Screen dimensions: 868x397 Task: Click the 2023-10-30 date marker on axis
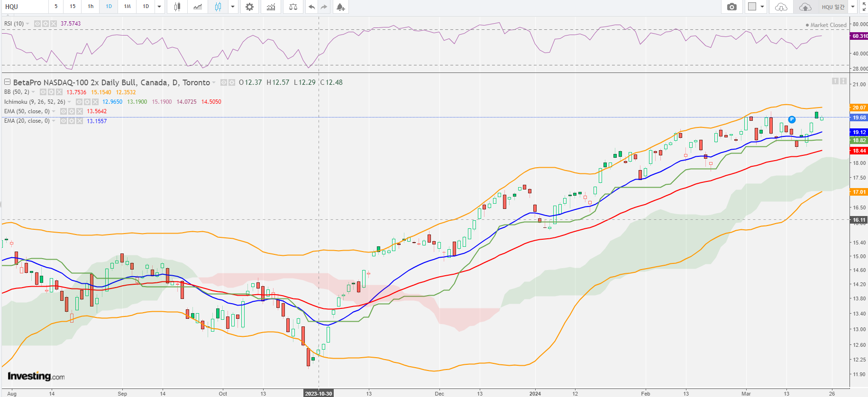[319, 393]
